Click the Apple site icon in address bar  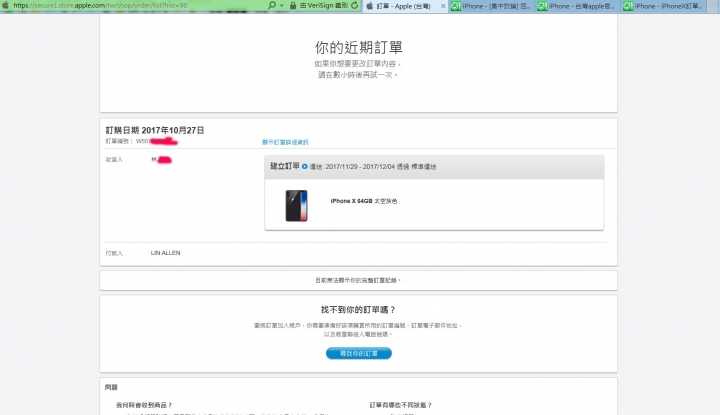pos(5,6)
